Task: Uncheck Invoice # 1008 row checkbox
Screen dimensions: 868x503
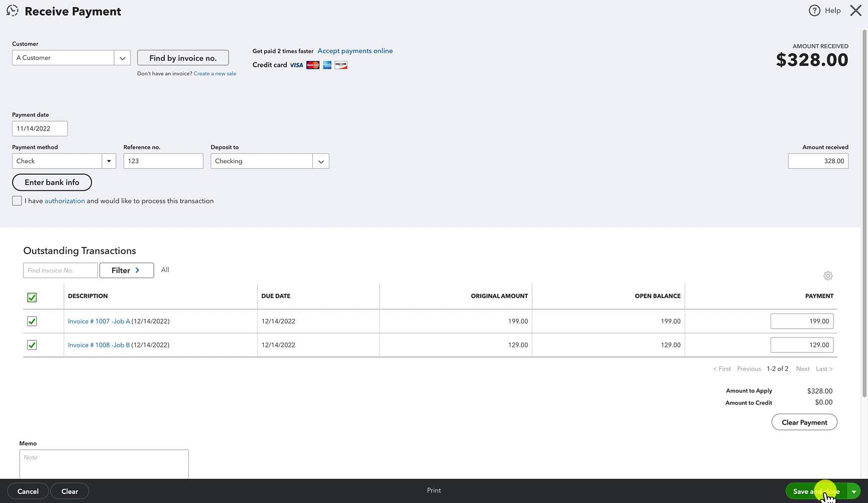Action: [x=32, y=345]
